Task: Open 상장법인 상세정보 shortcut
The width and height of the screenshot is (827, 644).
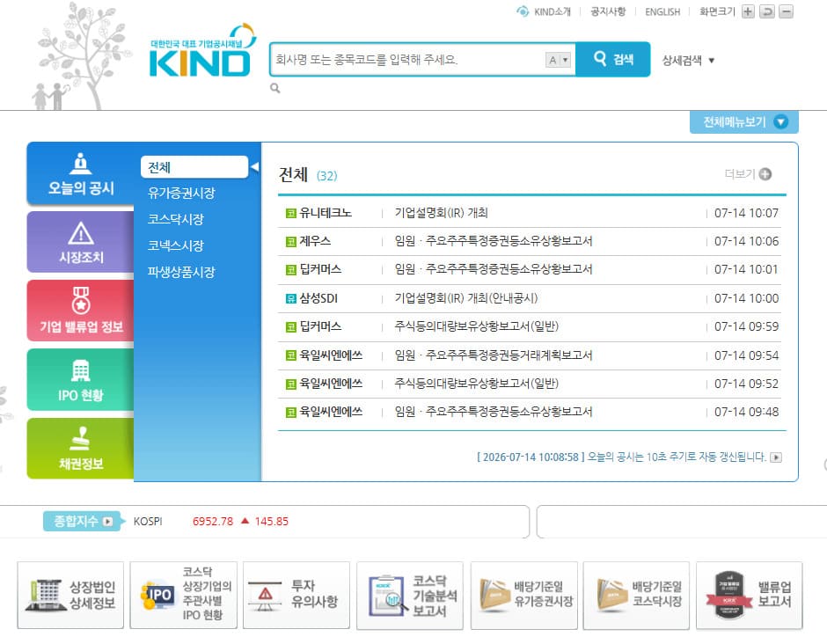Action: click(x=70, y=596)
